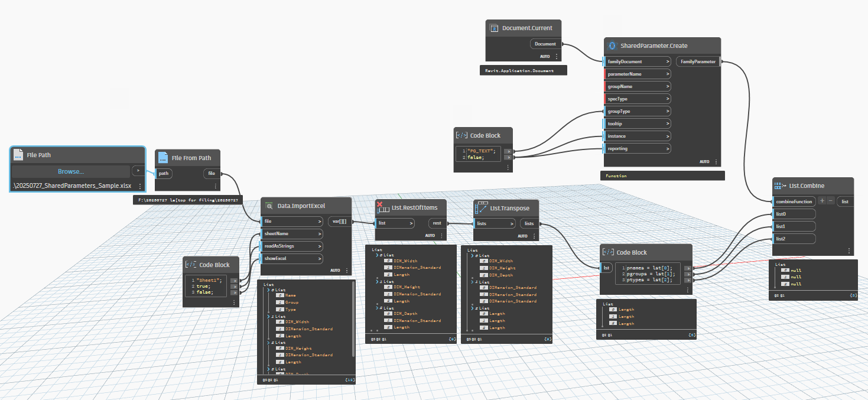Click the File From Path node icon
868x400 pixels.
click(x=164, y=158)
